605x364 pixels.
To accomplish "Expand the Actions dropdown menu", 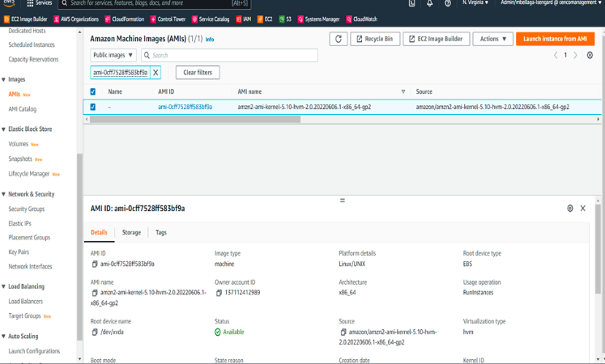I will (493, 39).
